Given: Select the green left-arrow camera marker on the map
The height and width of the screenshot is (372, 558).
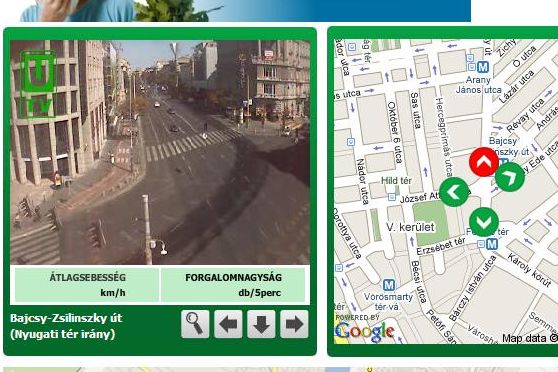Looking at the screenshot, I should [x=454, y=192].
